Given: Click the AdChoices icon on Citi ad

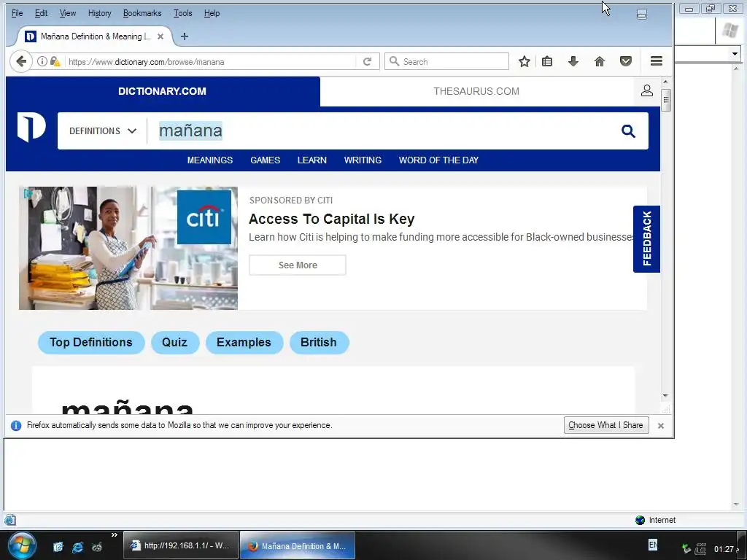Looking at the screenshot, I should pos(28,192).
